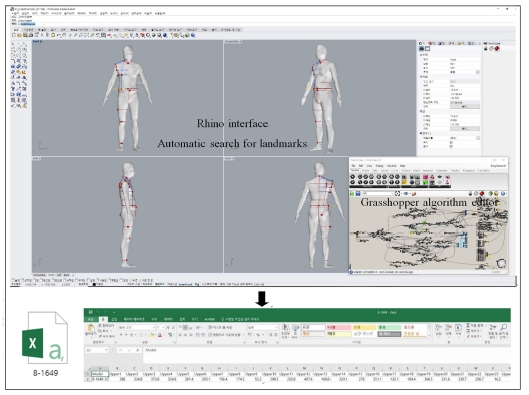This screenshot has height=395, width=529.
Task: Select cell A2 with model 8-1649 in Excel
Action: [100, 379]
